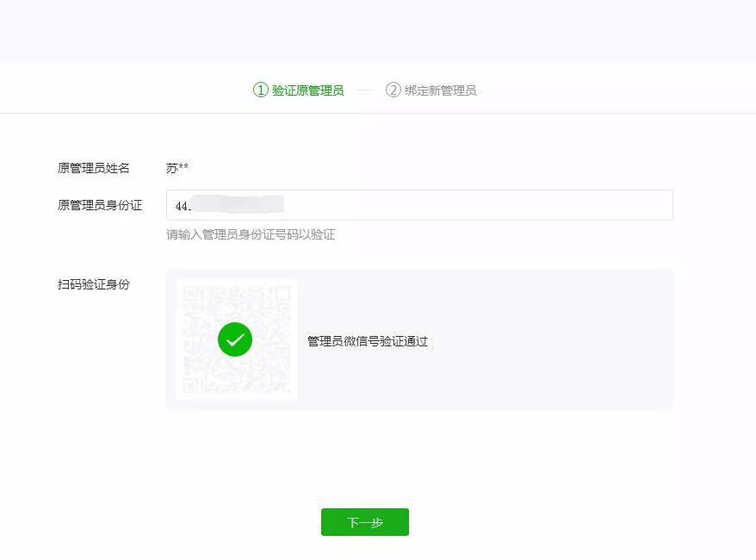756x560 pixels.
Task: Click the green verification checkmark icon
Action: tap(235, 339)
